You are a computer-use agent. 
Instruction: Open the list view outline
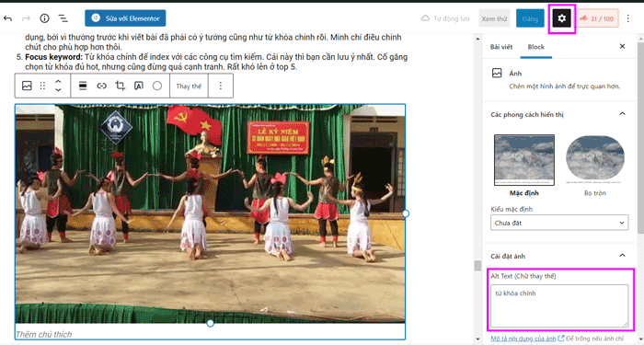pos(63,18)
